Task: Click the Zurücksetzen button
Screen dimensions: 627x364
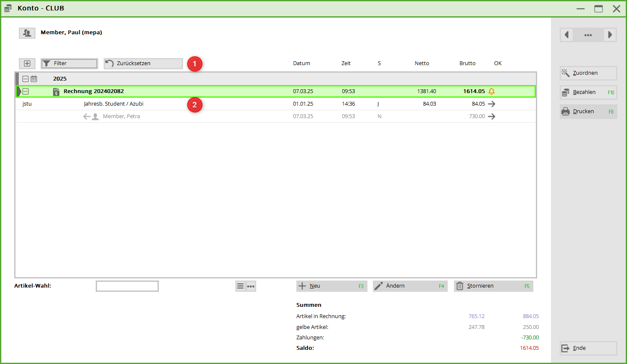Action: click(x=143, y=63)
